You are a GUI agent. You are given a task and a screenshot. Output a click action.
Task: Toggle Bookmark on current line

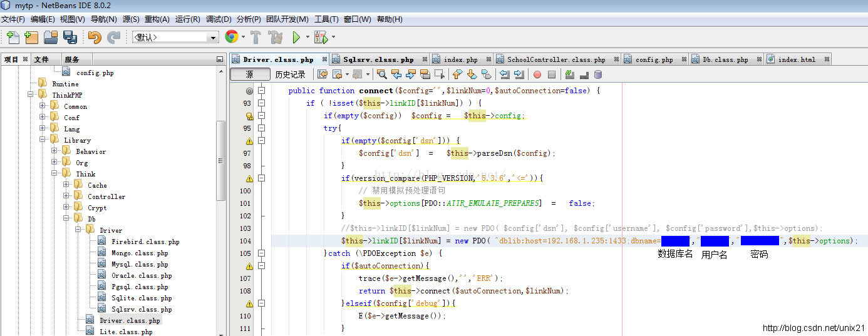point(486,74)
